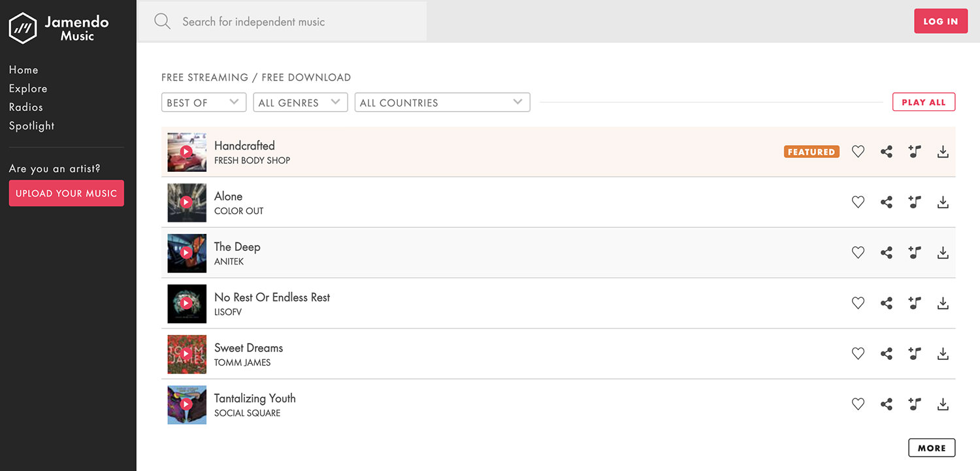Click the search magnifier icon

click(x=162, y=22)
